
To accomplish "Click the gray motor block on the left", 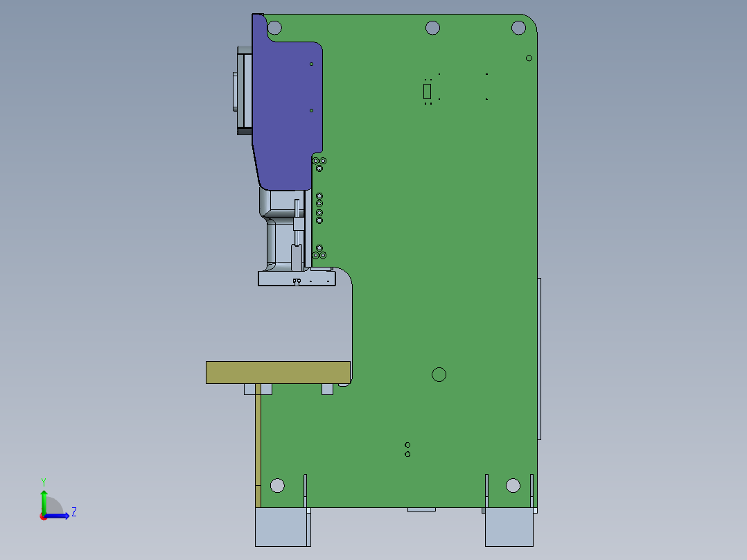I will (243, 90).
